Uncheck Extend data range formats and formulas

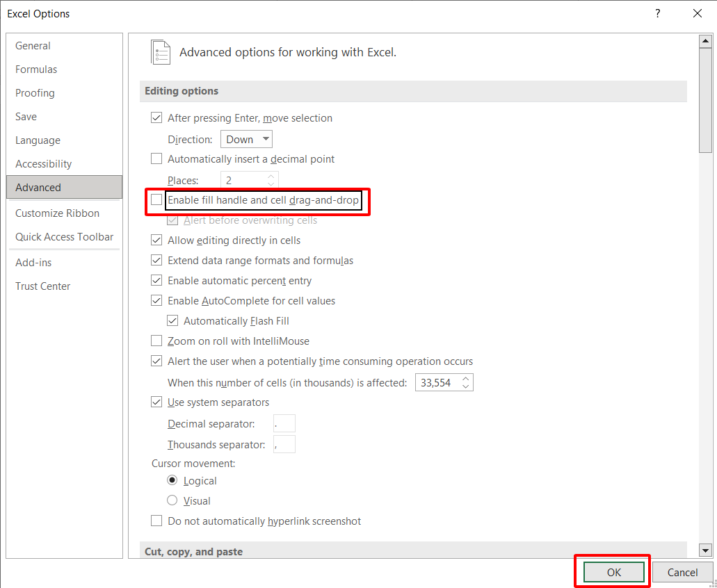tap(156, 260)
